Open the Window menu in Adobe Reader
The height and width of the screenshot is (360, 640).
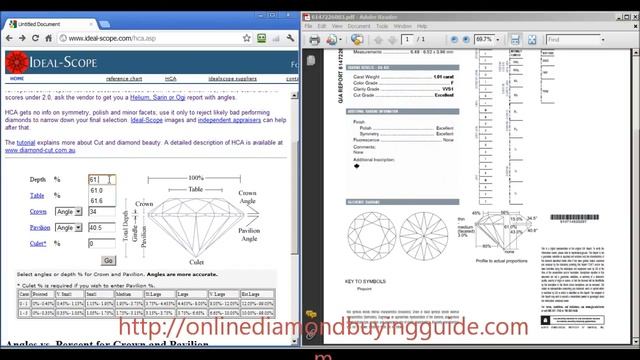point(402,26)
